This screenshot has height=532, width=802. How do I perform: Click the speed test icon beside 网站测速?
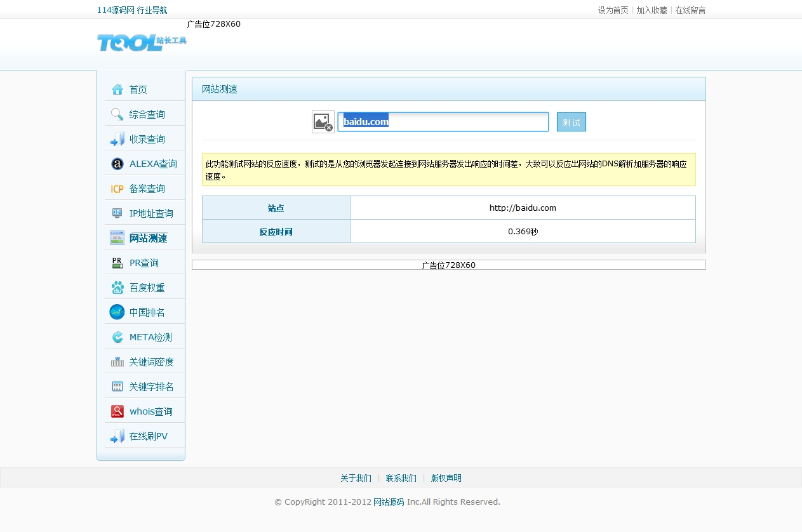[117, 238]
